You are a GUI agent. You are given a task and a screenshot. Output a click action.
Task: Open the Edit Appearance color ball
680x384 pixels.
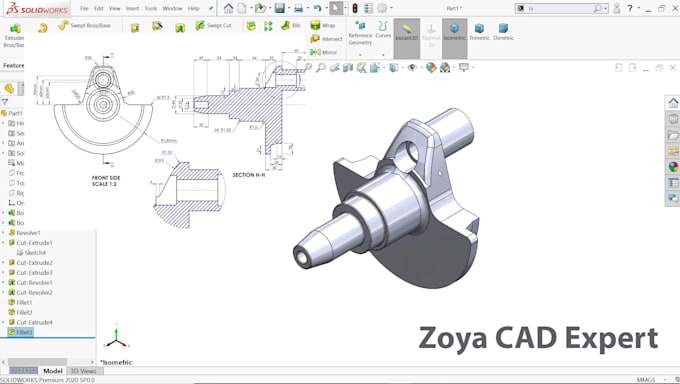[x=431, y=67]
